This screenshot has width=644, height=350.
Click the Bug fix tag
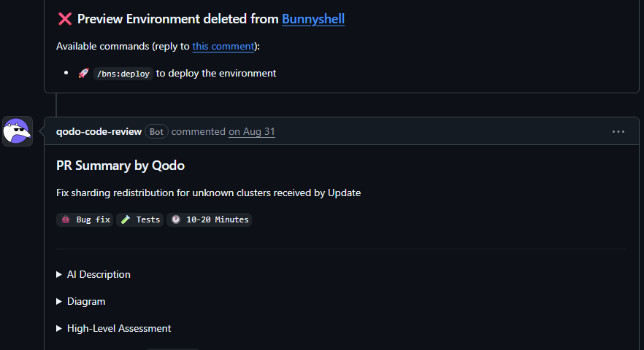[x=85, y=219]
